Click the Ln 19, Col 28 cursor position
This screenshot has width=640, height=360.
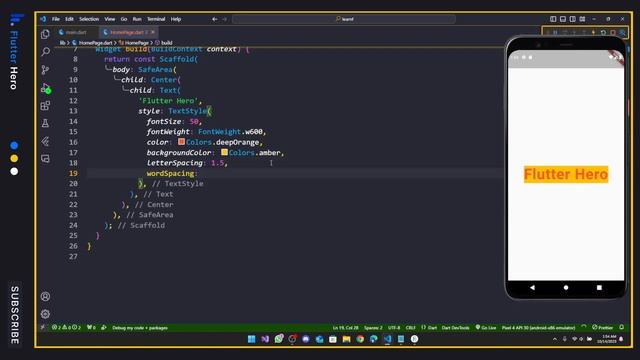(x=345, y=327)
